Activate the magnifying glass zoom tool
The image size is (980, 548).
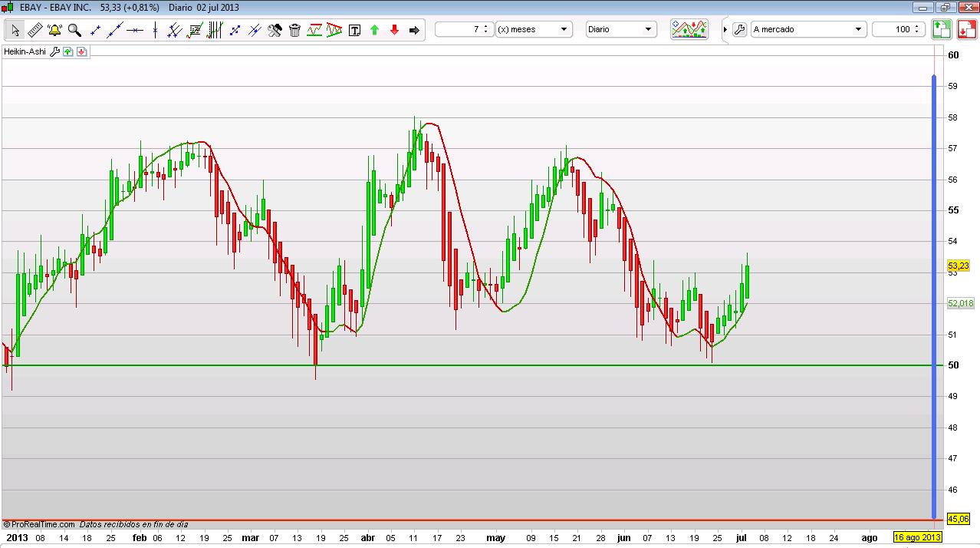[74, 30]
